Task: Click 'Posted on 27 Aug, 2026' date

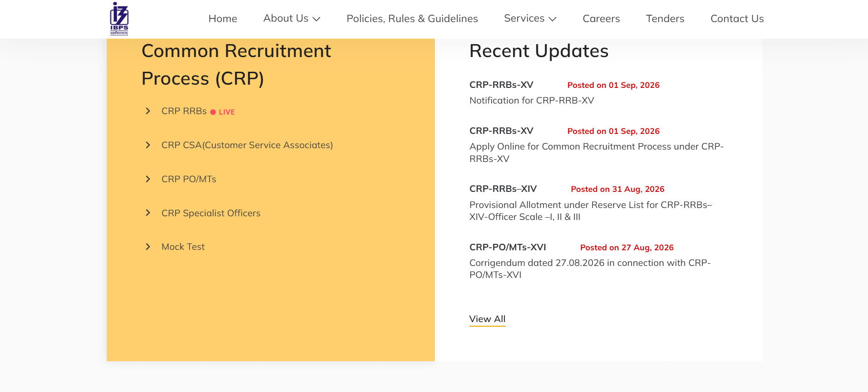Action: click(x=627, y=248)
